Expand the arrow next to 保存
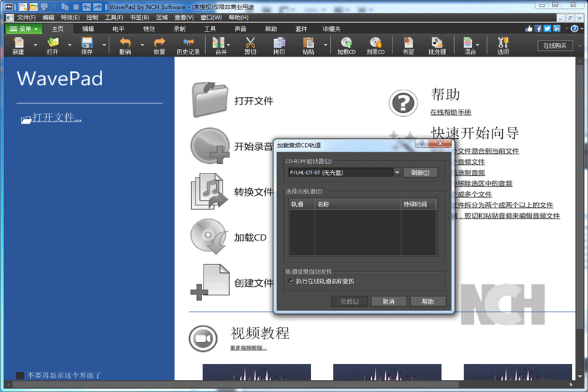Image resolution: width=588 pixels, height=392 pixels. pos(104,45)
